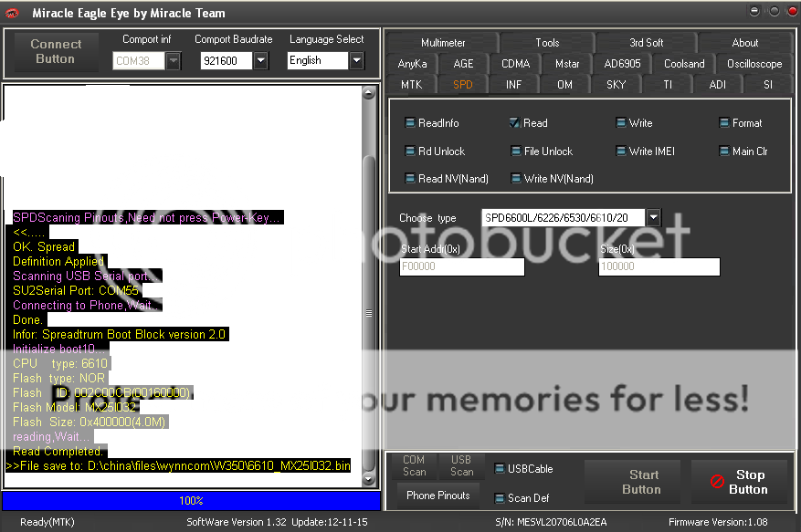
Task: Click the Comport Baudrate value field 921600
Action: pos(227,61)
